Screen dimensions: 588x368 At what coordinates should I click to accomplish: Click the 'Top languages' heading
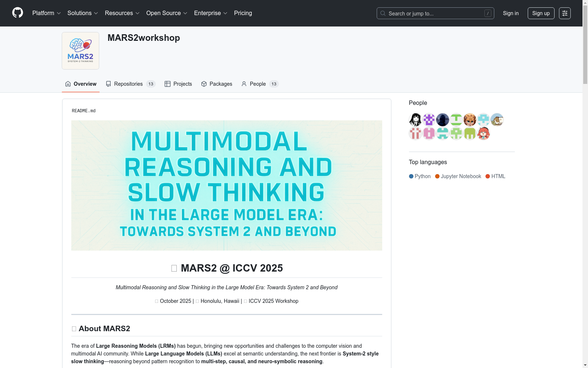[x=428, y=162]
